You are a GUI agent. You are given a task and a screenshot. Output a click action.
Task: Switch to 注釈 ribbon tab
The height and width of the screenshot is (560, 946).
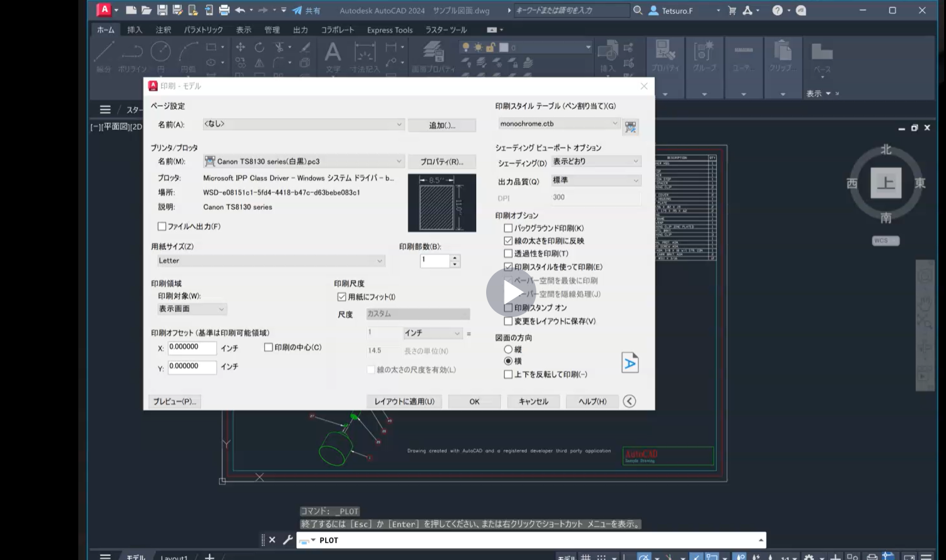point(163,29)
